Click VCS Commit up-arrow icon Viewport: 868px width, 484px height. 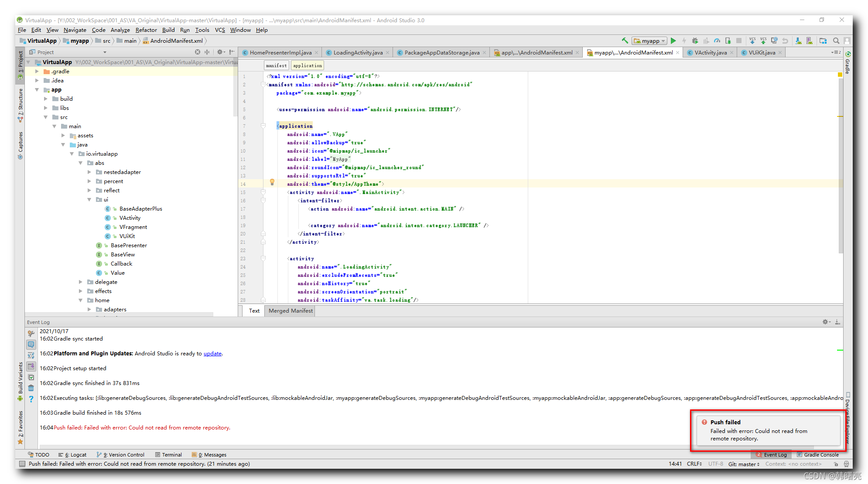coord(763,41)
